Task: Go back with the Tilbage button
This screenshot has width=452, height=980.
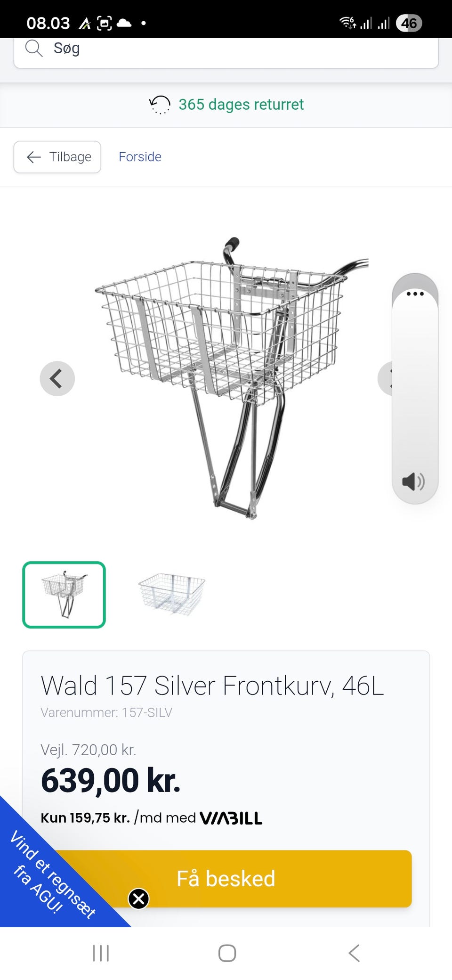Action: [57, 157]
